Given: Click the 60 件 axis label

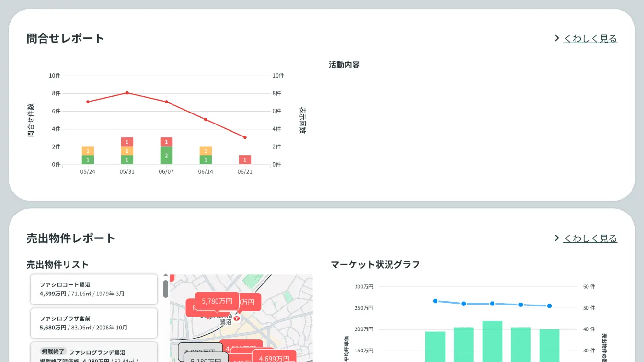Looking at the screenshot, I should [x=589, y=287].
